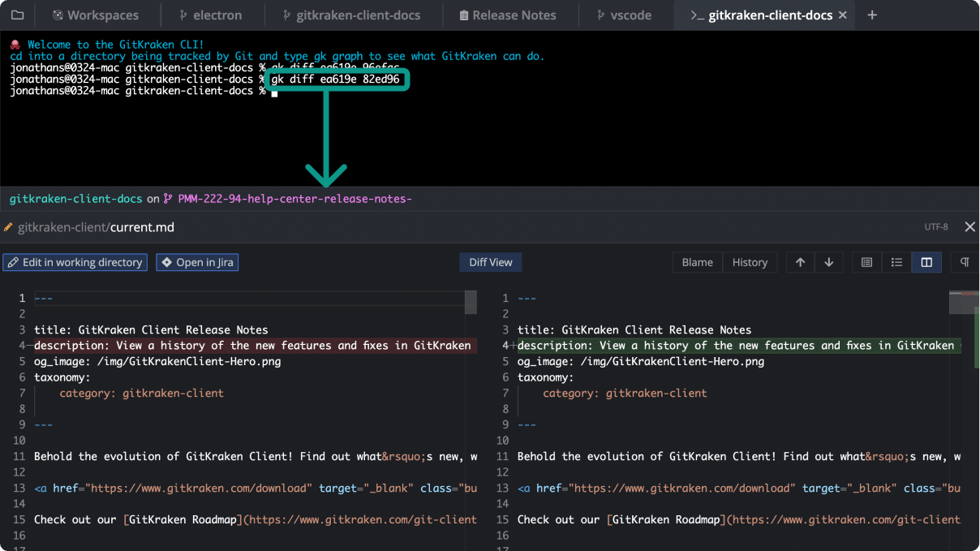This screenshot has height=551, width=980.
Task: Switch to the Release Notes tab
Action: tap(508, 15)
